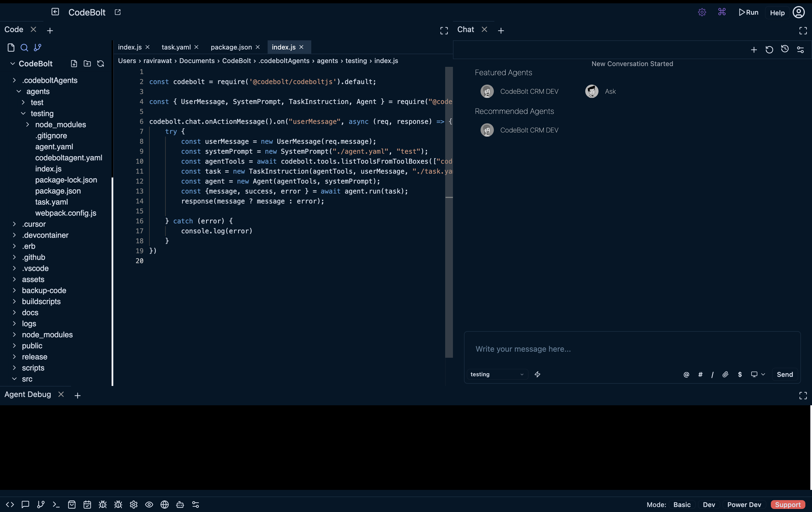Collapse the testing folder
The image size is (812, 512).
pos(23,113)
